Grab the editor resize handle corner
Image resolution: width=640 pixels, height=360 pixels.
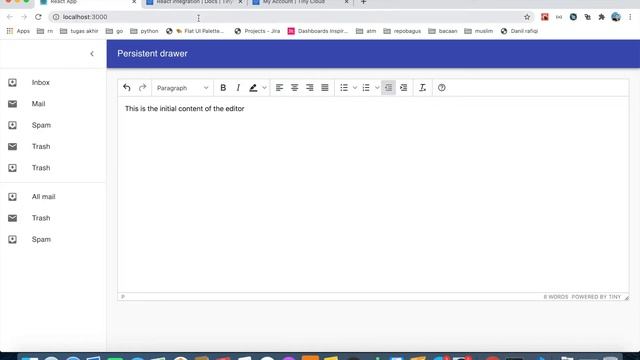627,298
